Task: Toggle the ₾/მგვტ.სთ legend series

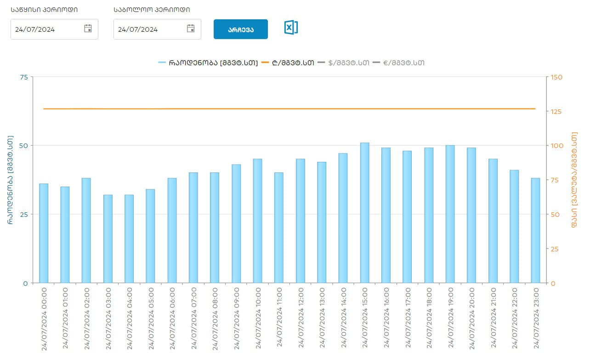Action: [x=288, y=63]
